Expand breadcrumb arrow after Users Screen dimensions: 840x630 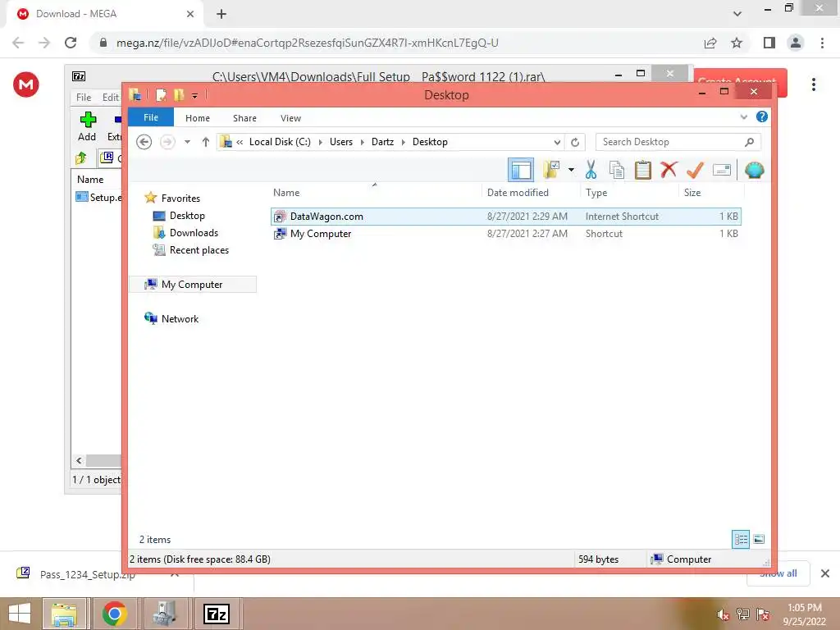click(x=362, y=142)
